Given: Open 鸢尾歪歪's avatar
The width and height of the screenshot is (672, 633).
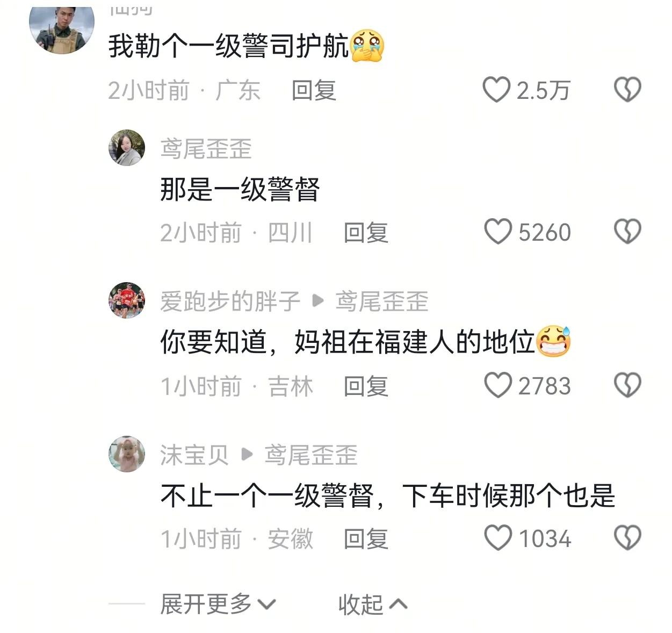Looking at the screenshot, I should [x=127, y=147].
